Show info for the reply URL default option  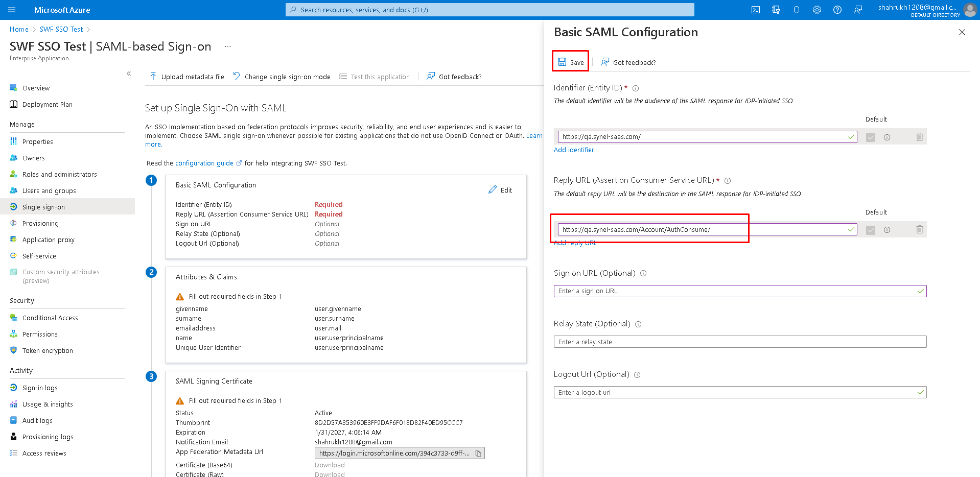click(x=887, y=230)
